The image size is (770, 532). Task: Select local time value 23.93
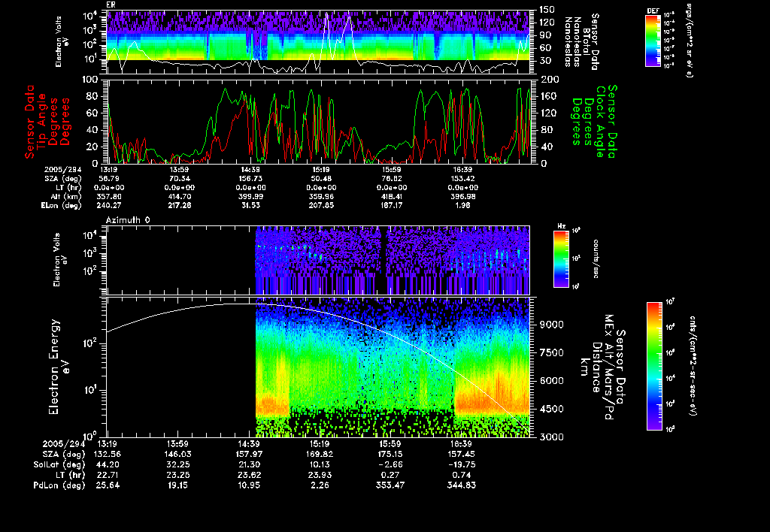(x=320, y=475)
